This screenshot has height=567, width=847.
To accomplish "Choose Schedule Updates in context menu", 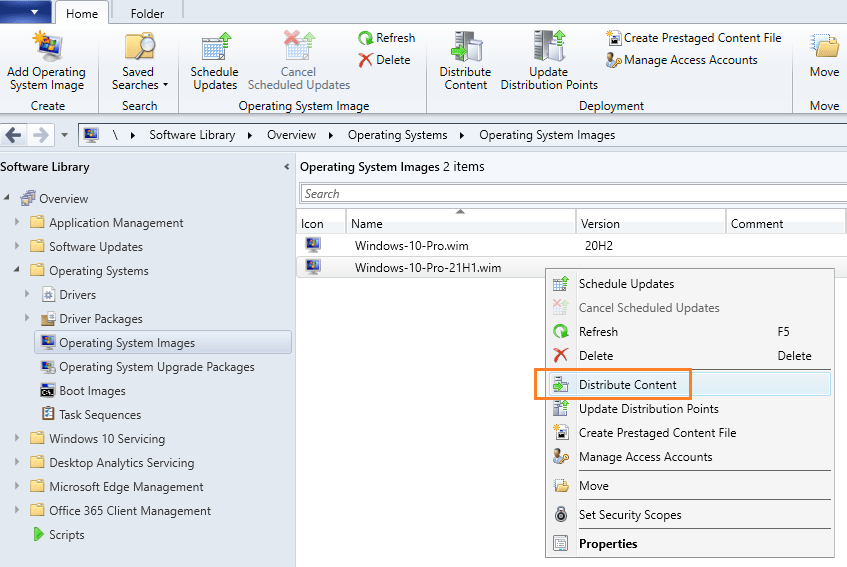I will point(690,284).
